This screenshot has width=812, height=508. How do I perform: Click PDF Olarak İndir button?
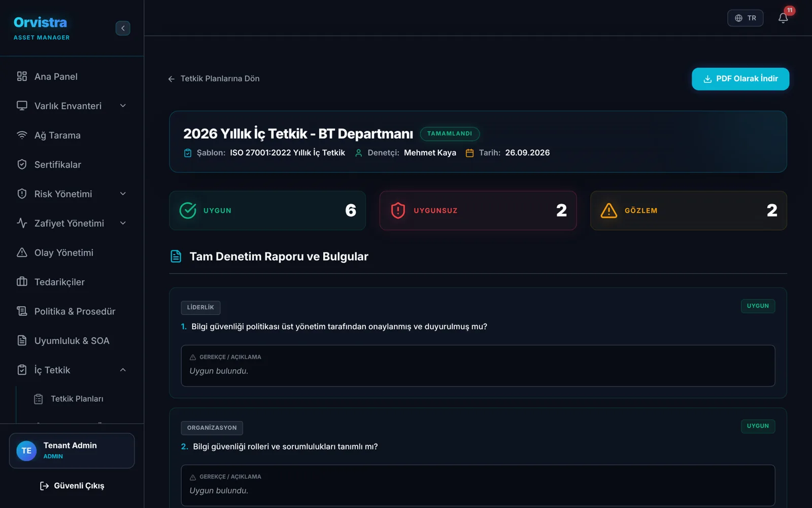coord(740,79)
